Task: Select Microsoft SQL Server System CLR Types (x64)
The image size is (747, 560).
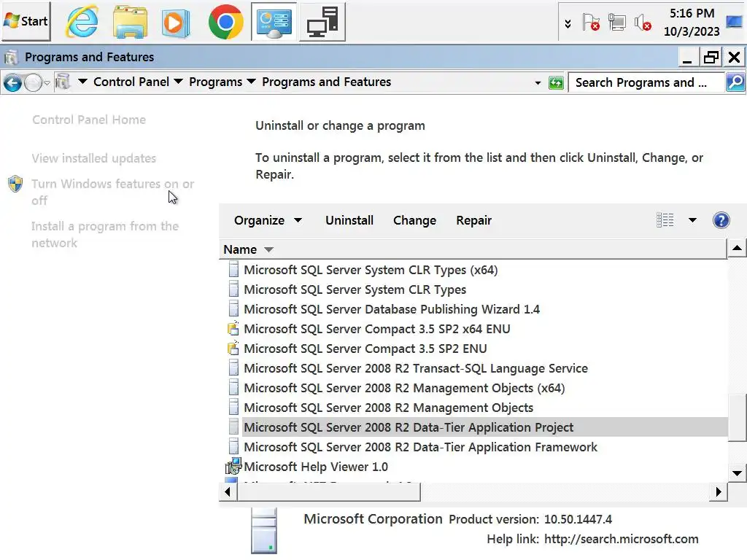Action: click(x=371, y=270)
